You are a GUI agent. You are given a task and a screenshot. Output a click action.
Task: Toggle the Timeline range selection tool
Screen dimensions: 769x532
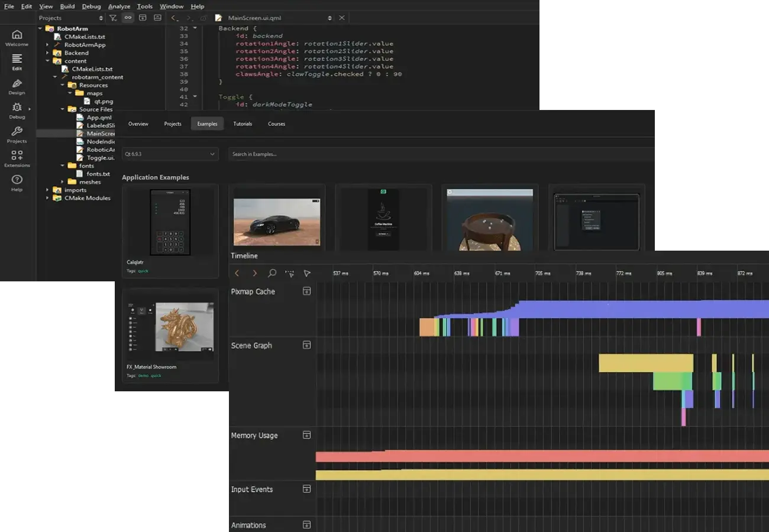click(x=289, y=274)
